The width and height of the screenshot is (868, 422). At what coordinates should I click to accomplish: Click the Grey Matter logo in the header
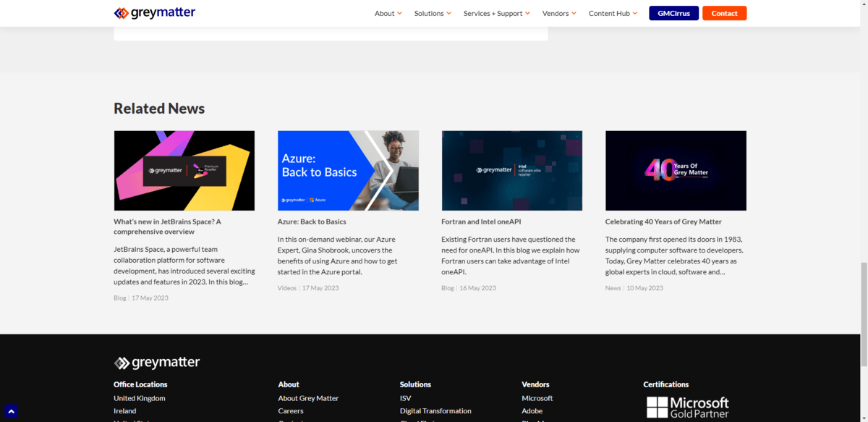pyautogui.click(x=155, y=13)
